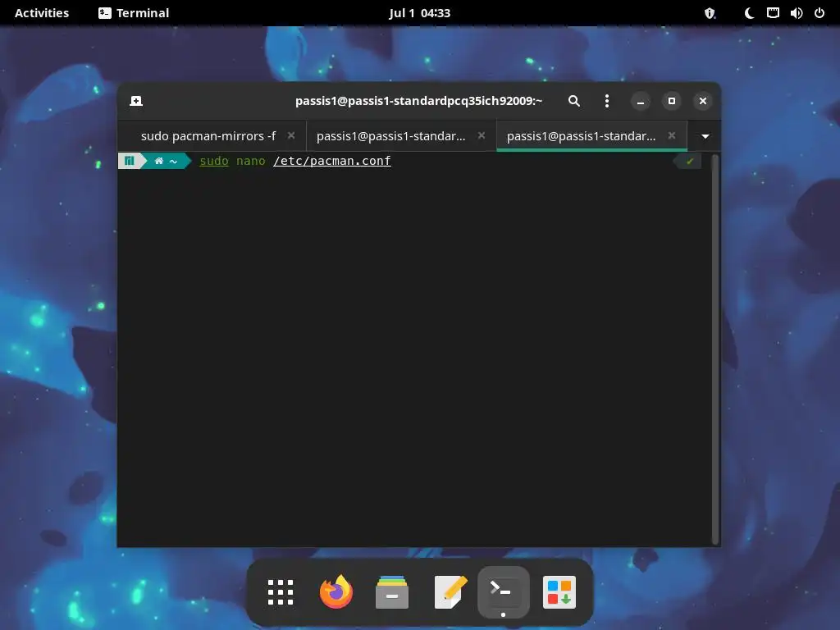The height and width of the screenshot is (630, 840).
Task: Click the nano command word
Action: click(251, 161)
